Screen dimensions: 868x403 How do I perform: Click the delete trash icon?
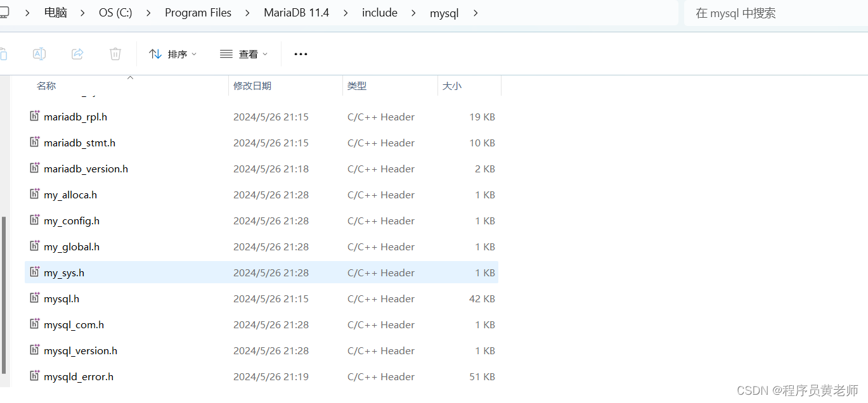[115, 54]
